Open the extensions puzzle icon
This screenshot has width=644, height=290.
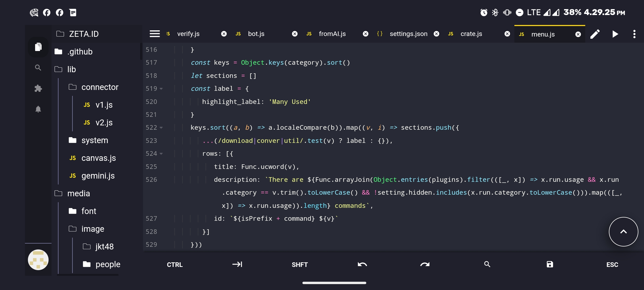[x=38, y=88]
